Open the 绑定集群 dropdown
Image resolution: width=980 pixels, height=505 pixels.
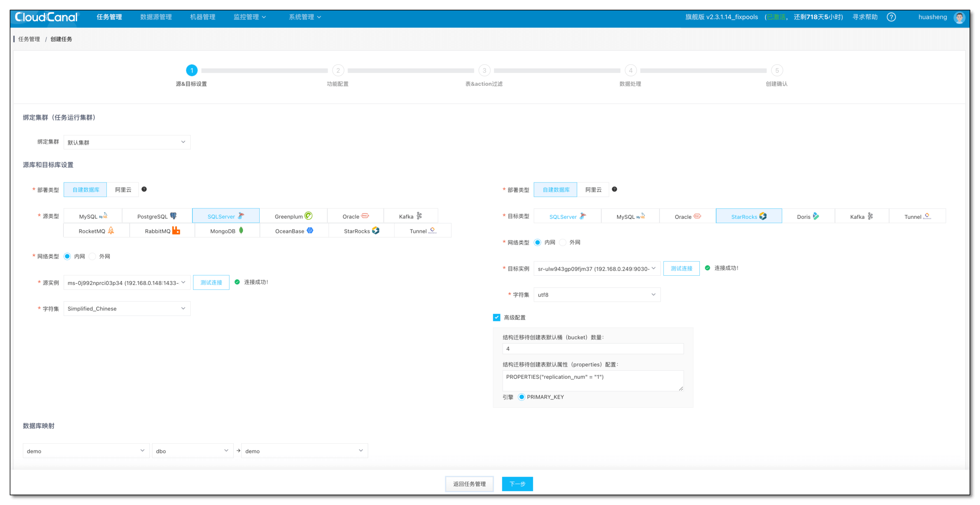127,142
